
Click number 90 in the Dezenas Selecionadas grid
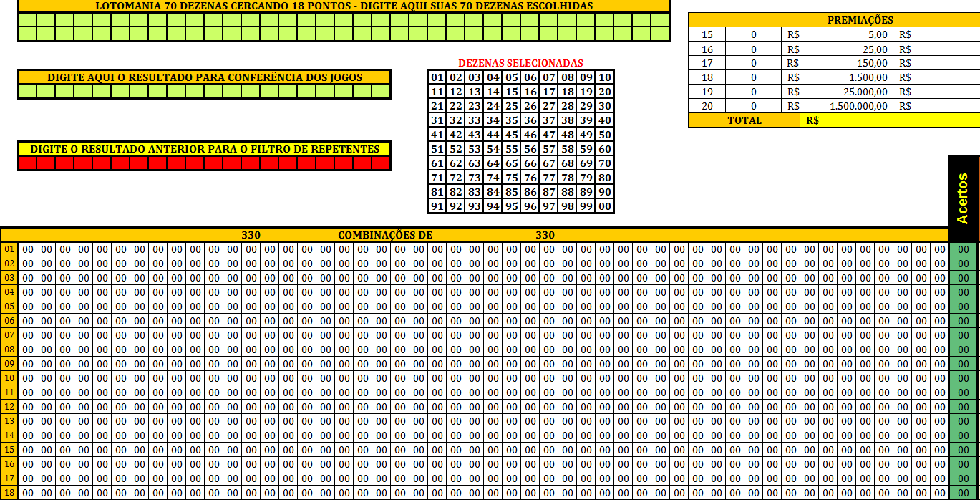click(x=605, y=192)
